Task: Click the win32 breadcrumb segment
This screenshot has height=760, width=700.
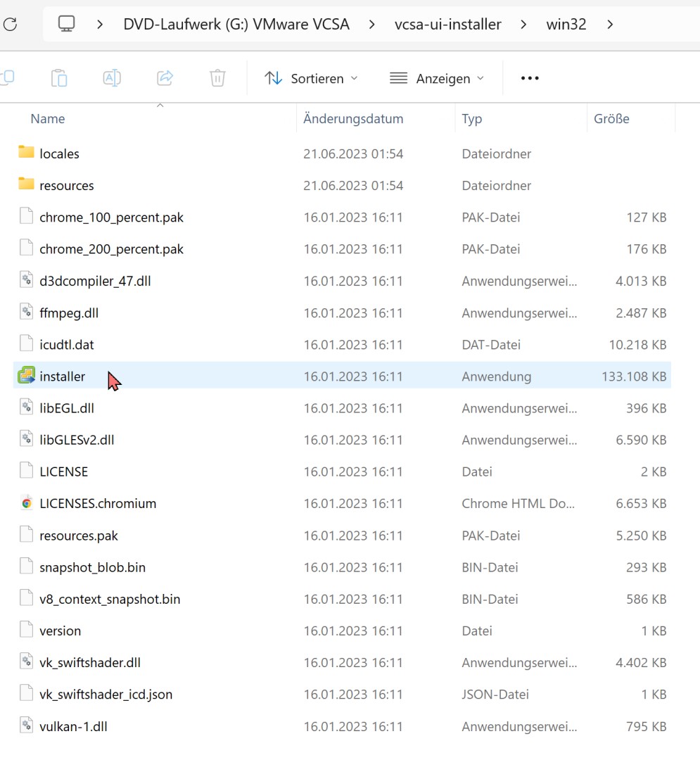Action: click(x=566, y=24)
